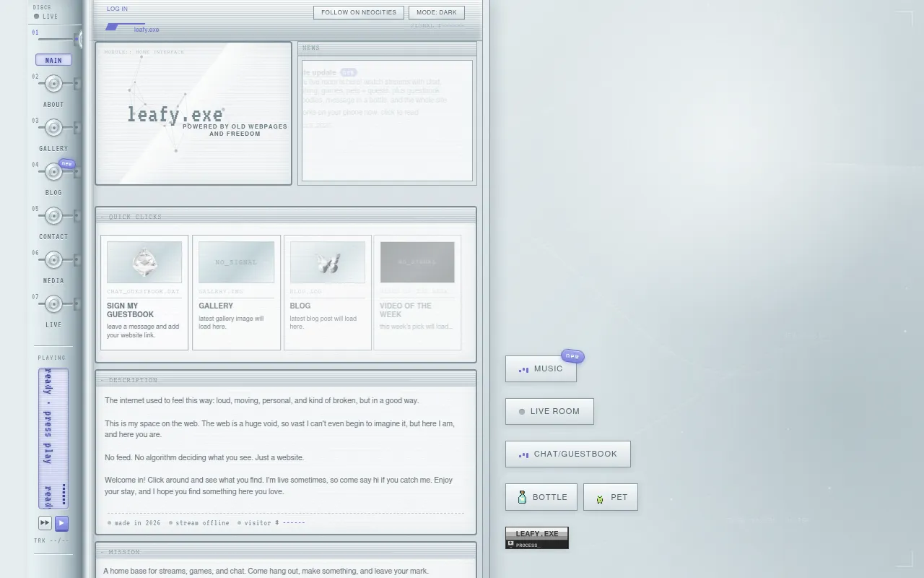This screenshot has width=924, height=578.
Task: Open the ABOUT disc icon
Action: [x=53, y=84]
